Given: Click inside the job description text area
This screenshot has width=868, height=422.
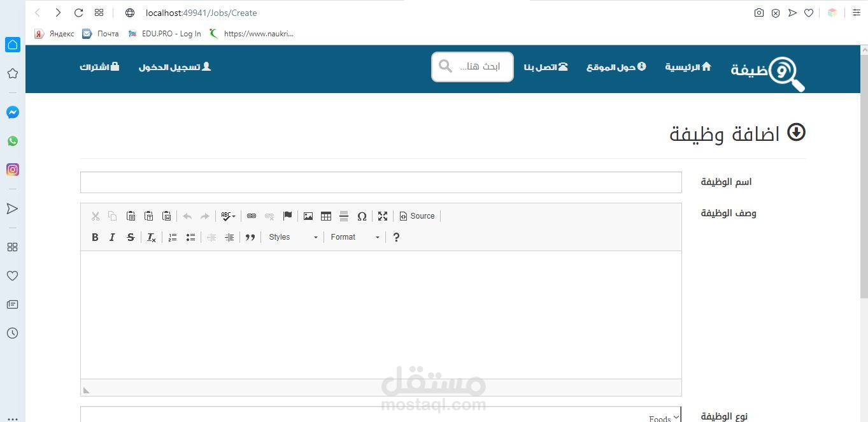Looking at the screenshot, I should click(381, 315).
